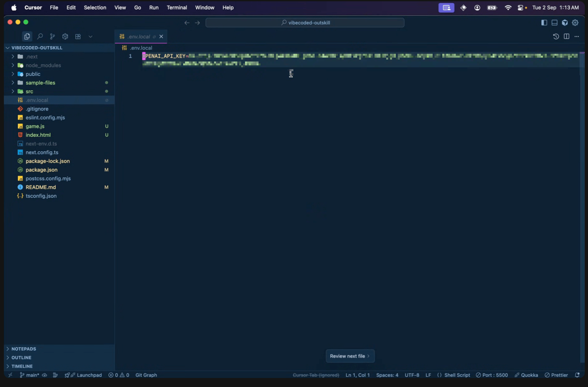Expand the public folder

coord(59,74)
